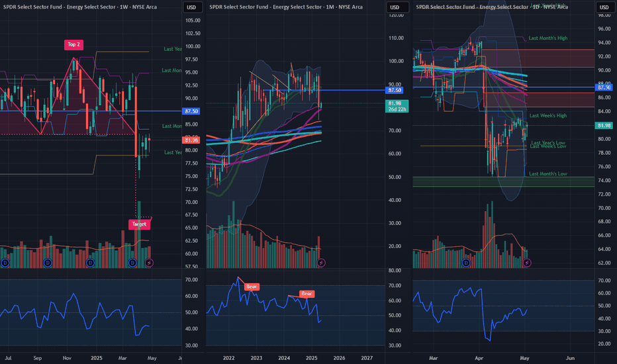Click the Jun label on daily time axis
This screenshot has width=617, height=364.
[x=570, y=358]
